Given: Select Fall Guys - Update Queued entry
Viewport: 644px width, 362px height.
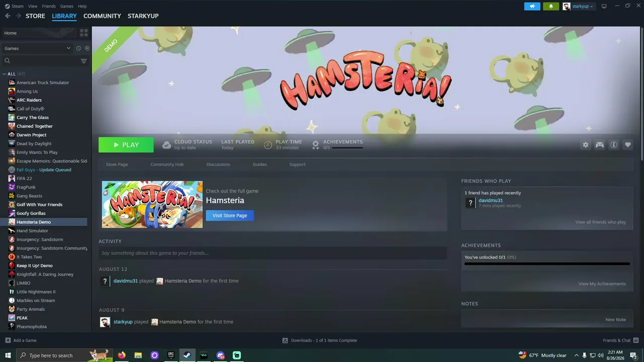Looking at the screenshot, I should [44, 170].
